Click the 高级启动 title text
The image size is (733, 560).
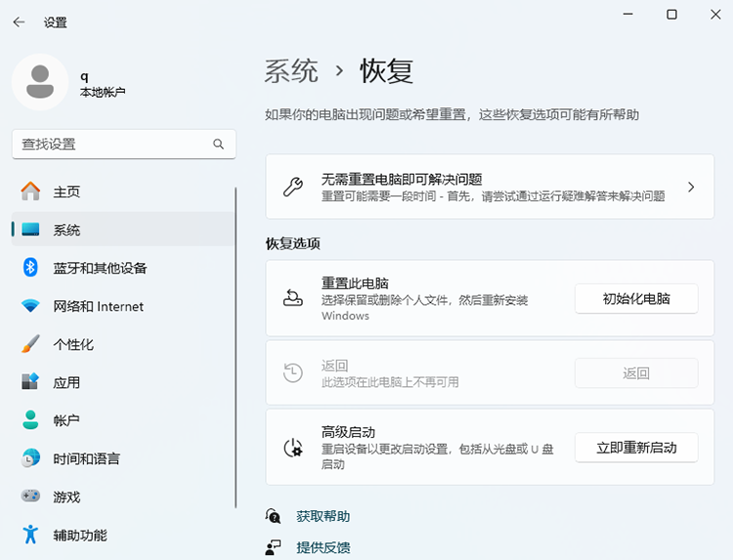click(348, 432)
